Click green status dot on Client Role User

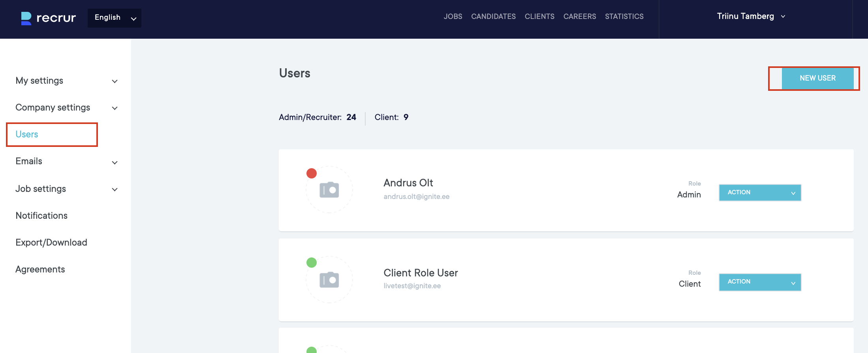(312, 263)
